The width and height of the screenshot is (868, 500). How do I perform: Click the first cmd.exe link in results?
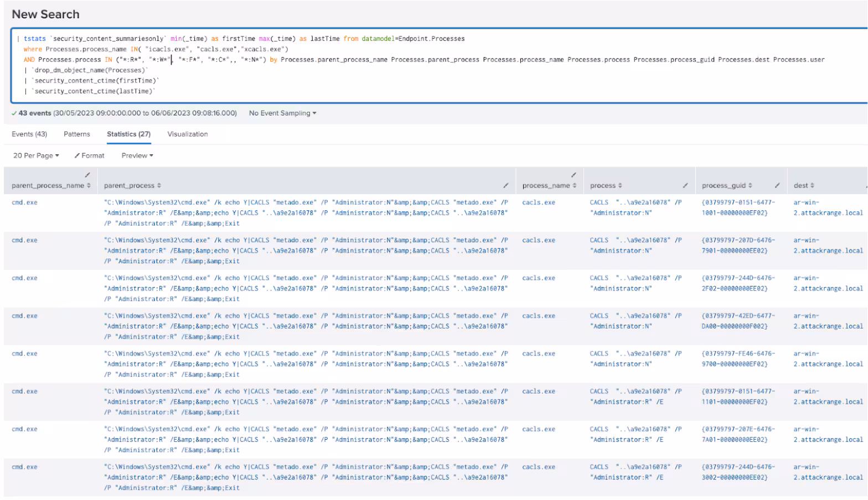[x=25, y=203]
